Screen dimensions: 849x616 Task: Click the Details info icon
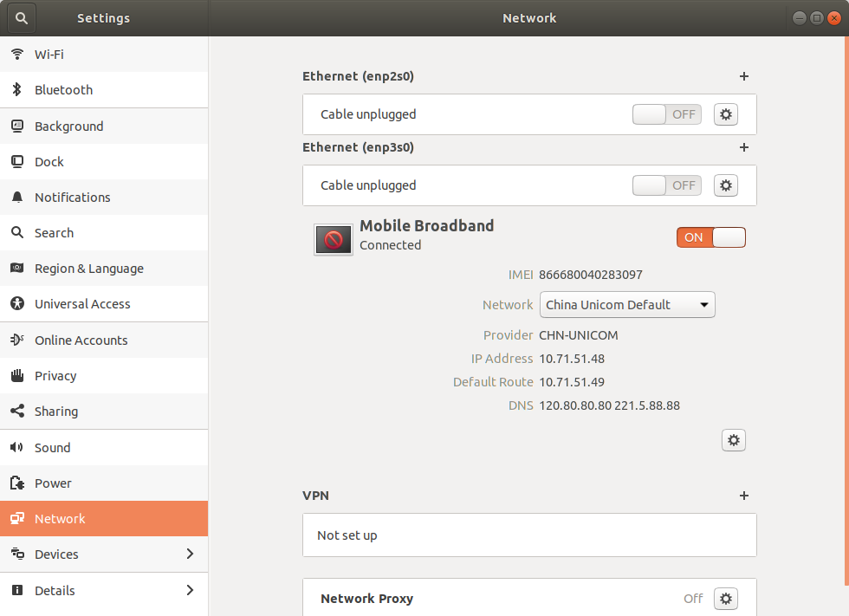tap(17, 590)
